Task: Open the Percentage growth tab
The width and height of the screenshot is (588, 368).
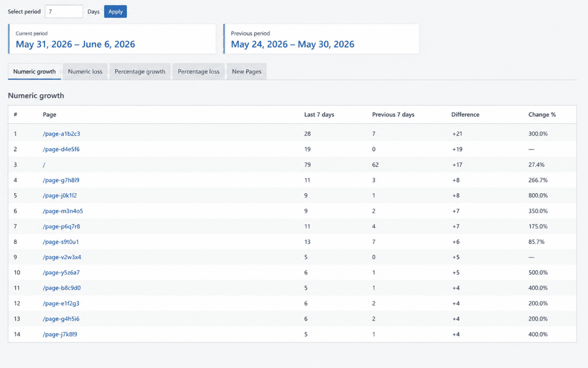Action: tap(140, 71)
